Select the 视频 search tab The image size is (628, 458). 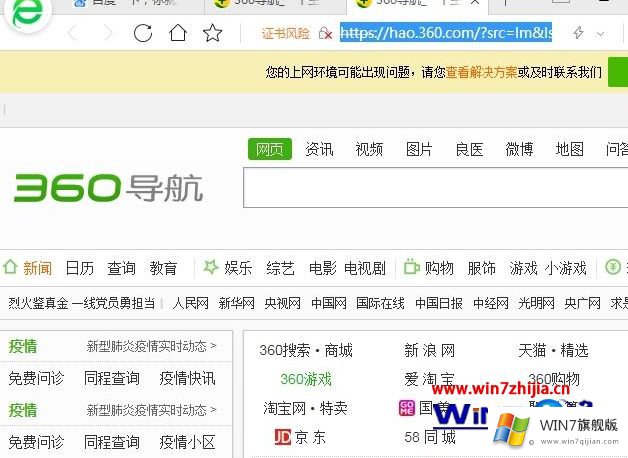pos(369,149)
